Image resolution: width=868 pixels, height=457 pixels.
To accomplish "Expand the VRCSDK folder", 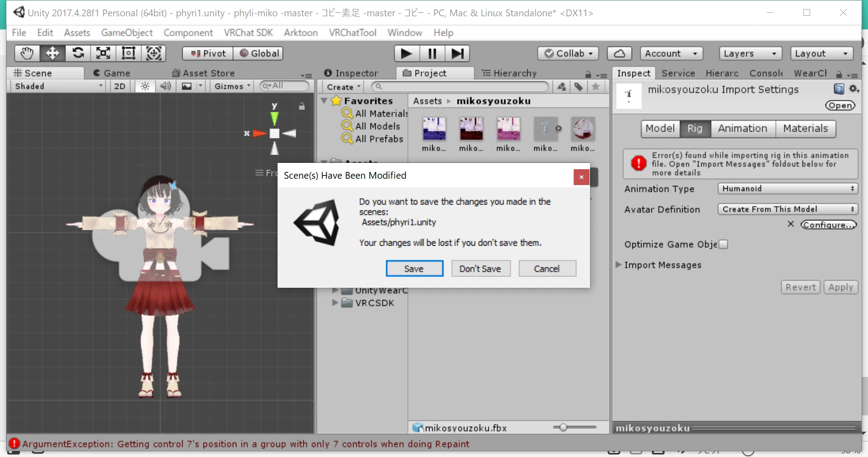I will click(x=335, y=303).
